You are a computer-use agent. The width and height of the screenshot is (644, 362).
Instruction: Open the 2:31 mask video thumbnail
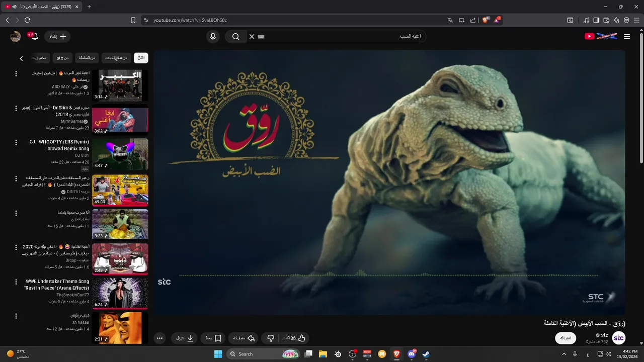pyautogui.click(x=120, y=328)
